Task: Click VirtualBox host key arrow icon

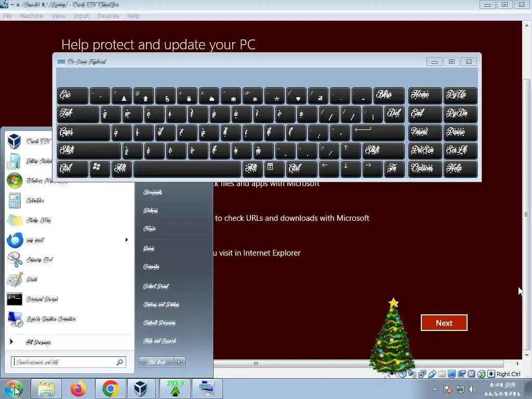Action: 491,374
